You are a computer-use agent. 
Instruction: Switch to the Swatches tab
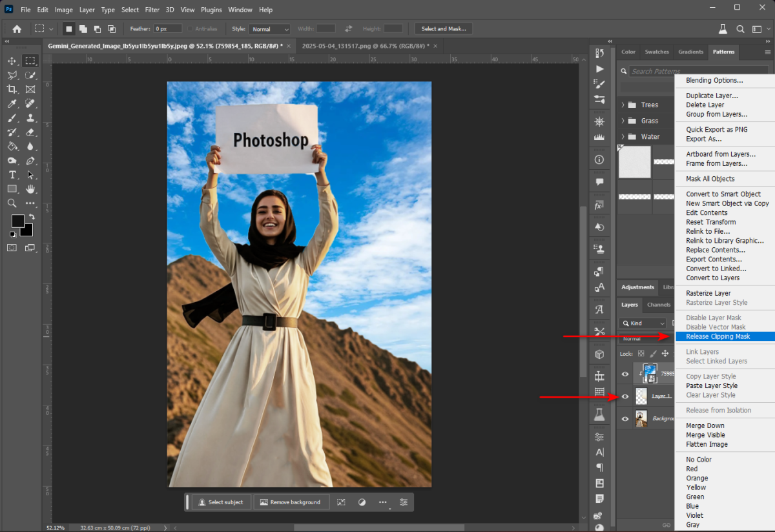(x=657, y=52)
